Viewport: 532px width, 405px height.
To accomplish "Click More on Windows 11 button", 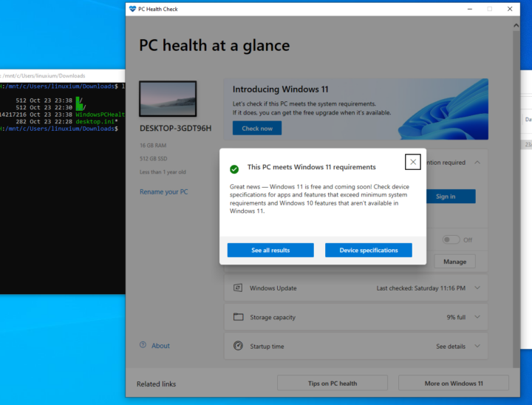I will 454,384.
